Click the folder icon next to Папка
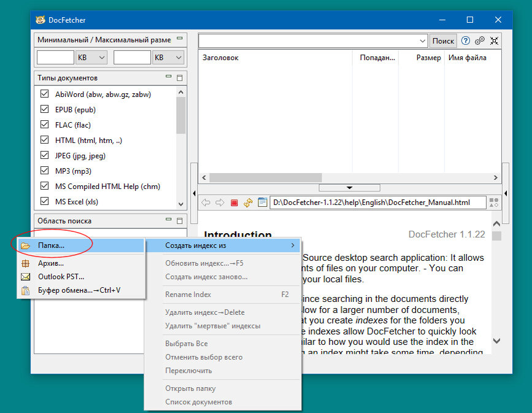The width and height of the screenshot is (532, 413). 25,245
